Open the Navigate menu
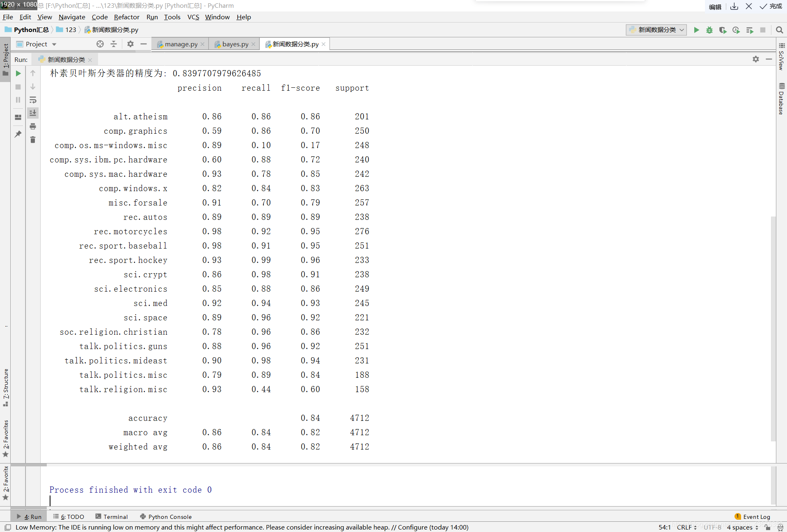This screenshot has width=787, height=532. point(72,17)
